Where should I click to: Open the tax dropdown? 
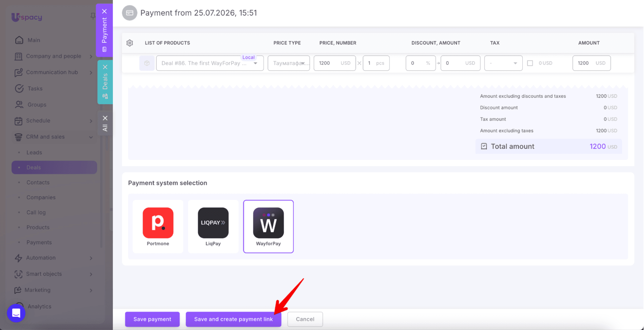coord(503,63)
